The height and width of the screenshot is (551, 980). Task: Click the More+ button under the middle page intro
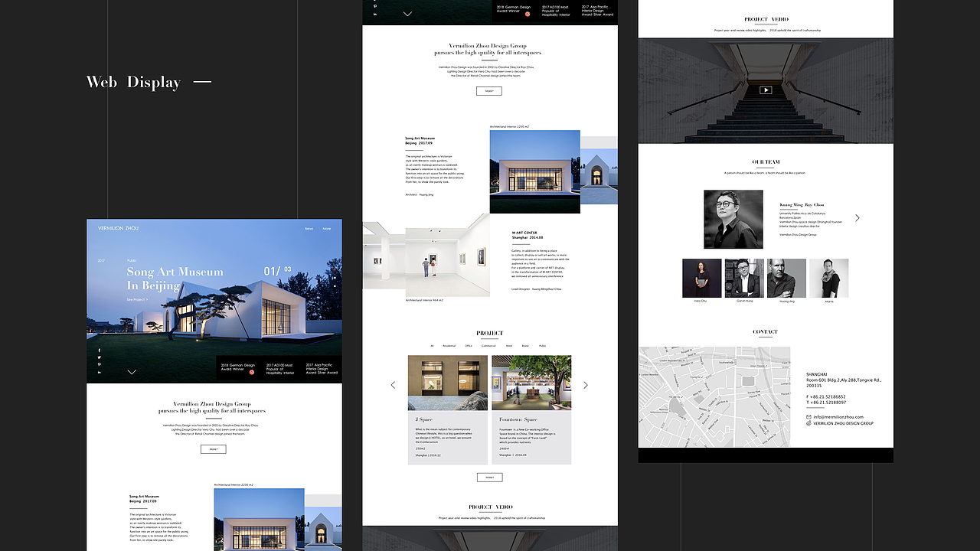pos(489,91)
